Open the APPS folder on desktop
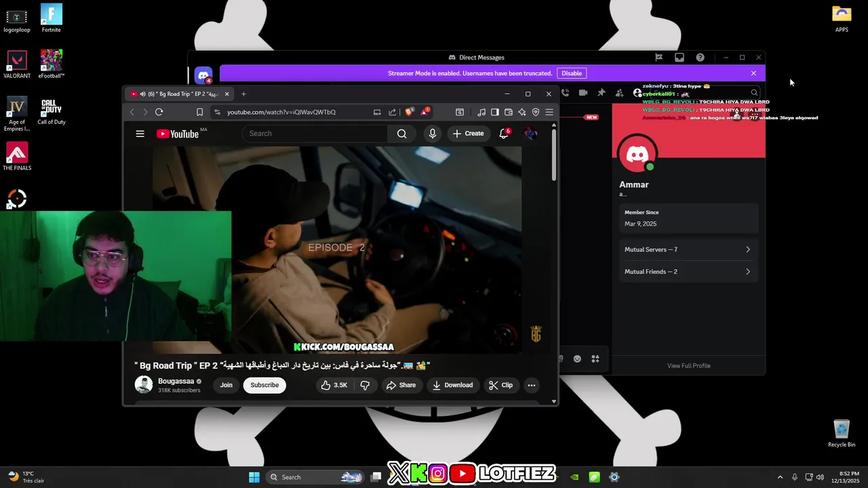Screen dimensions: 868x488 pos(842,18)
